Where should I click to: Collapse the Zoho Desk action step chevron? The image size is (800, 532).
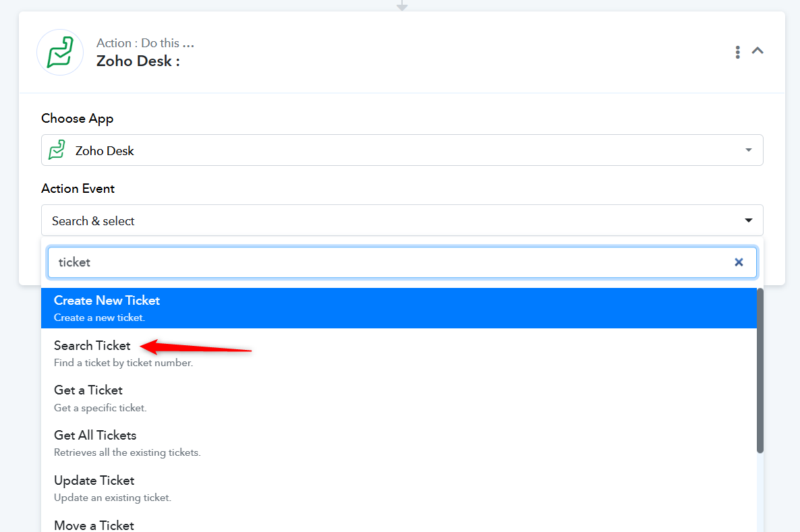[758, 51]
